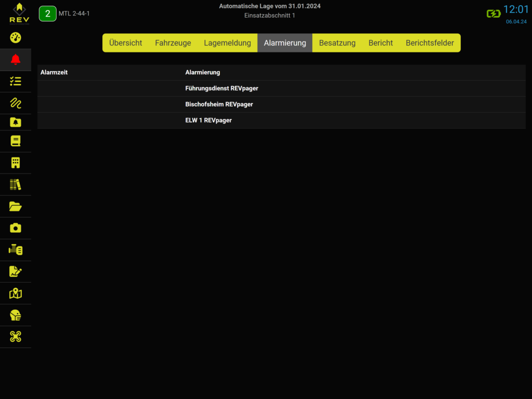This screenshot has width=532, height=399.
Task: Go to the Lagemeldung tab
Action: pyautogui.click(x=227, y=43)
